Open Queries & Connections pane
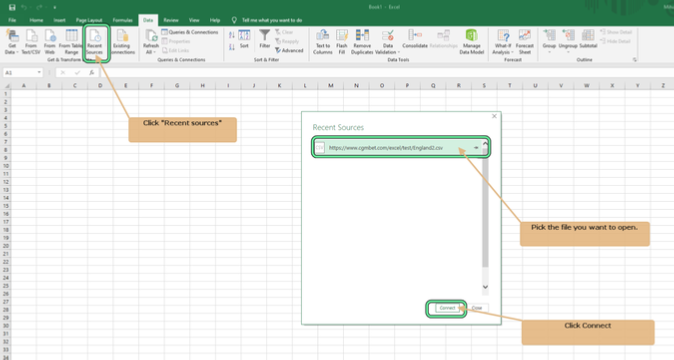Image resolution: width=674 pixels, height=360 pixels. click(x=190, y=32)
